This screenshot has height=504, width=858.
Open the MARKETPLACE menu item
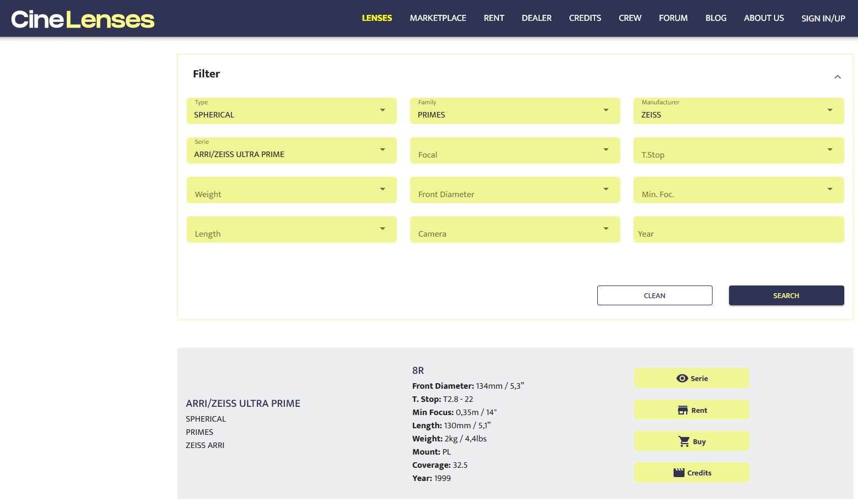click(438, 18)
